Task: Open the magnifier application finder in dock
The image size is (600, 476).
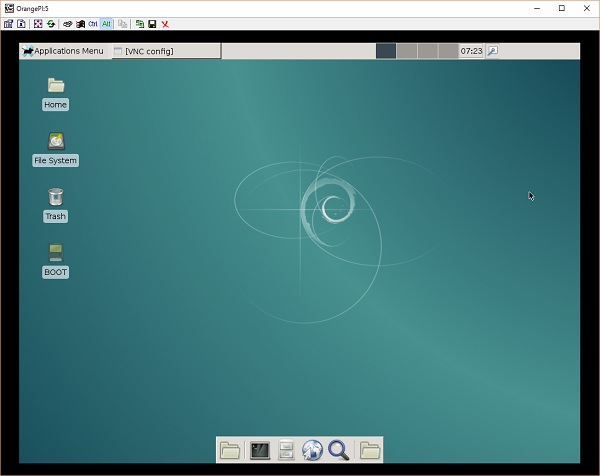Action: click(339, 451)
